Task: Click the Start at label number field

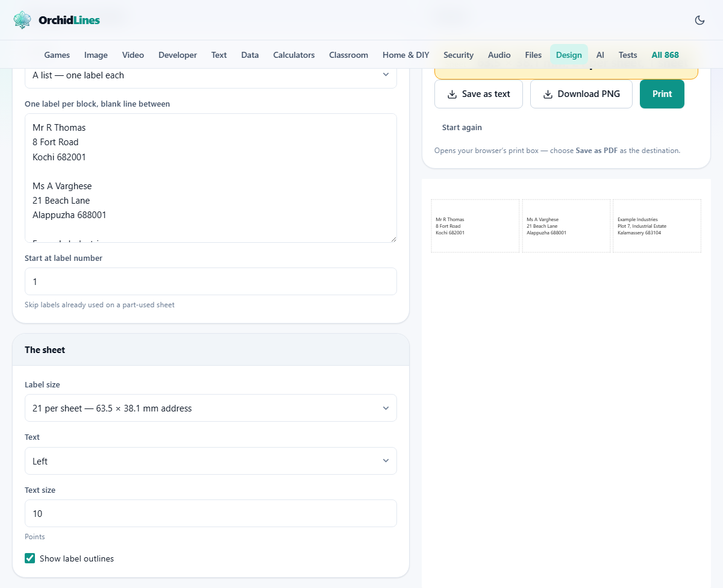Action: coord(211,281)
